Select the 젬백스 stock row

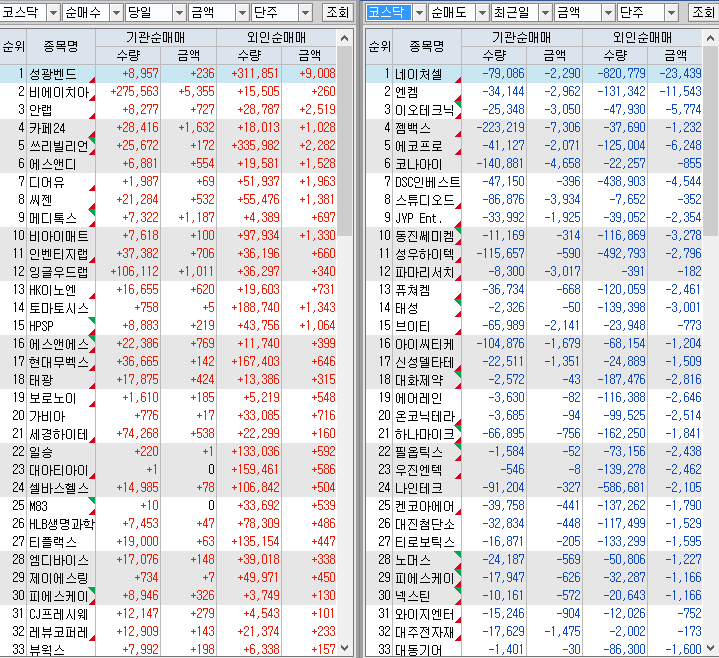[534, 127]
